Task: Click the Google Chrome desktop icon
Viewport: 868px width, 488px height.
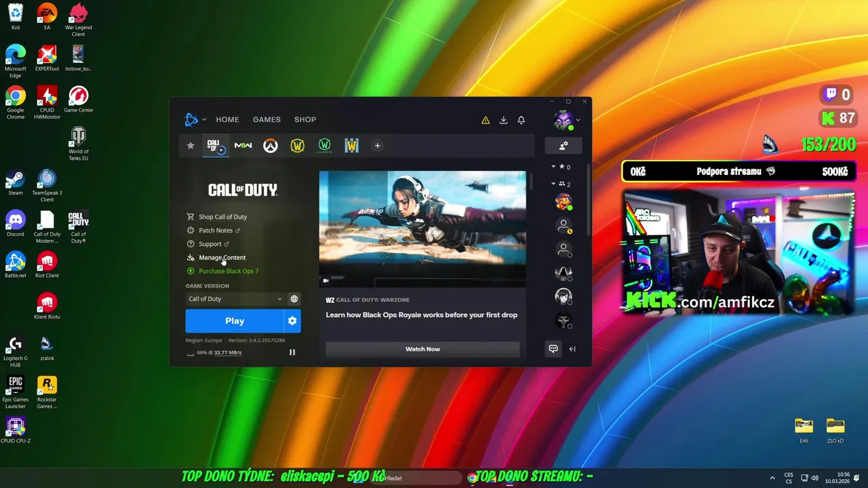Action: click(16, 103)
